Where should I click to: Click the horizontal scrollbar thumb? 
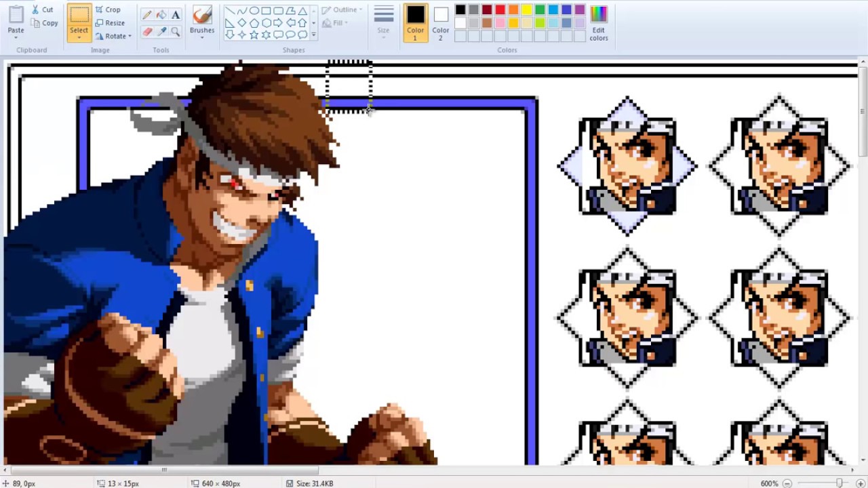[163, 470]
